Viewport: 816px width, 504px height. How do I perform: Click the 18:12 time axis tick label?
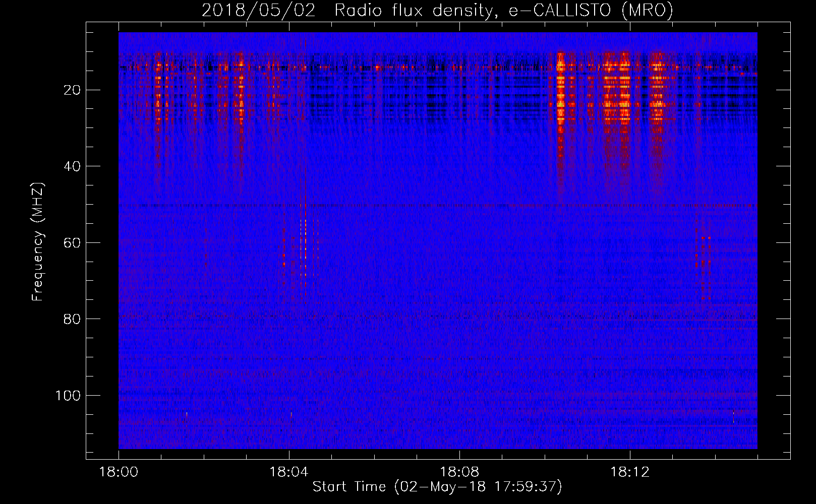tap(630, 472)
